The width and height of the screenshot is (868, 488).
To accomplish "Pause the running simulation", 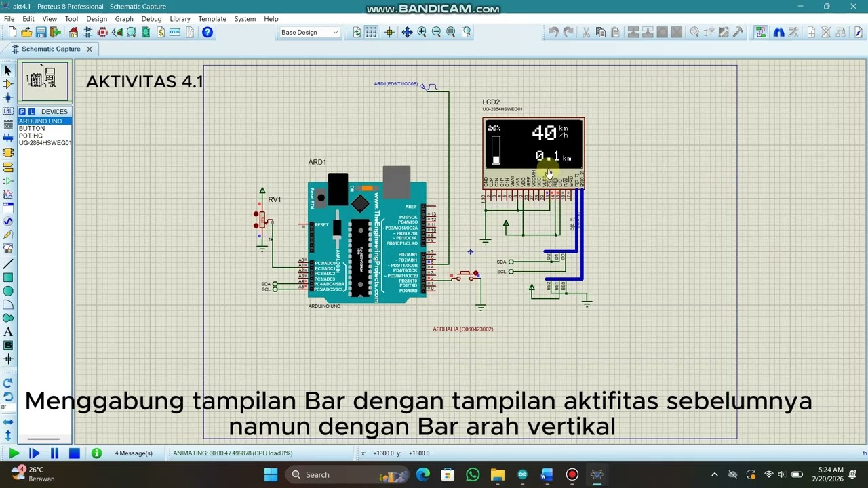I will pyautogui.click(x=54, y=453).
